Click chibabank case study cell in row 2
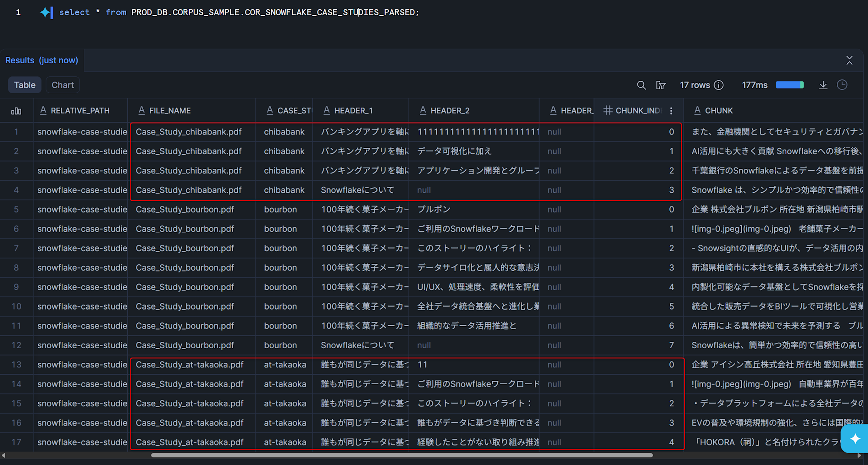868x465 pixels. pyautogui.click(x=284, y=151)
